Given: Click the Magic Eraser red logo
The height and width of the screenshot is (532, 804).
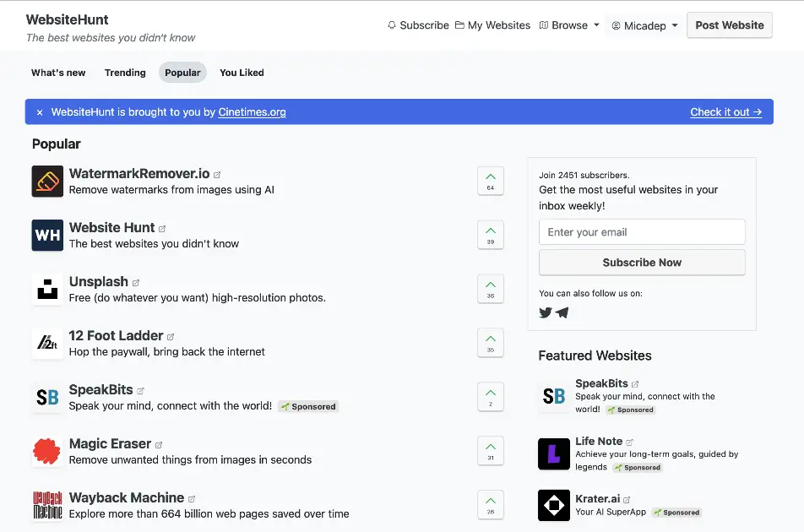Looking at the screenshot, I should click(47, 451).
